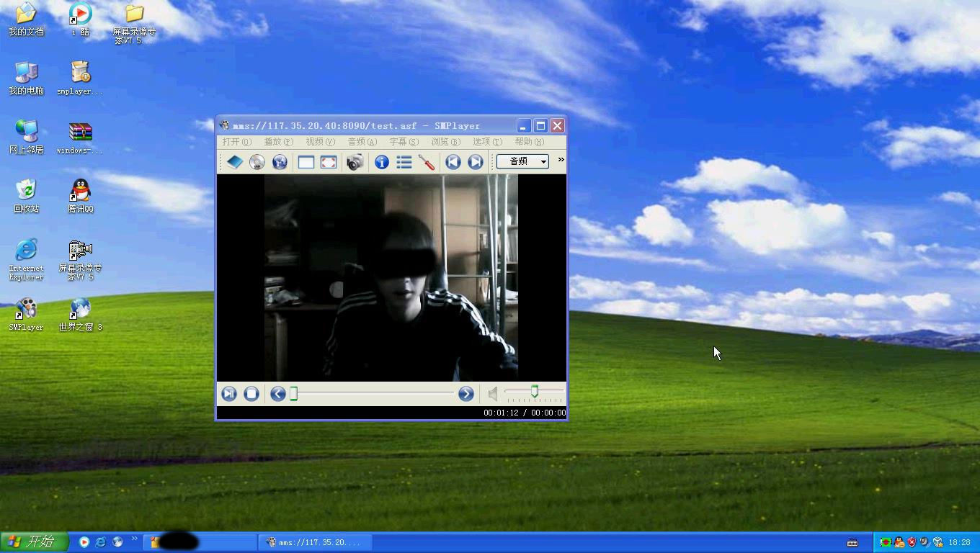The image size is (980, 553).
Task: Click the green tray icon before the QQ penguin
Action: pos(886,542)
